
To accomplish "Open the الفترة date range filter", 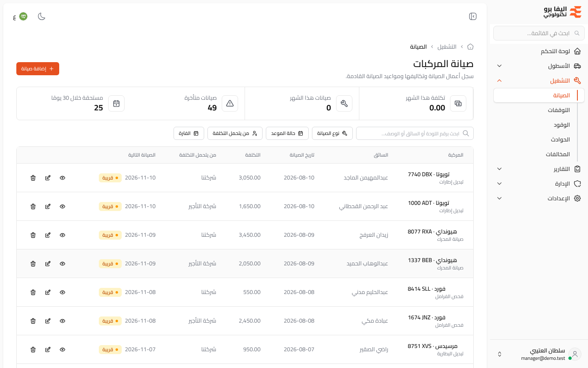I will tap(189, 133).
